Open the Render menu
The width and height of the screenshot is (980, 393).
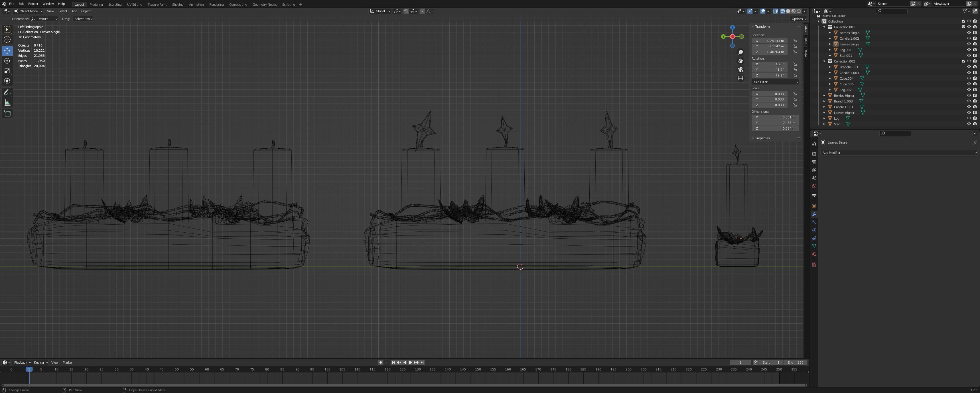click(x=33, y=4)
